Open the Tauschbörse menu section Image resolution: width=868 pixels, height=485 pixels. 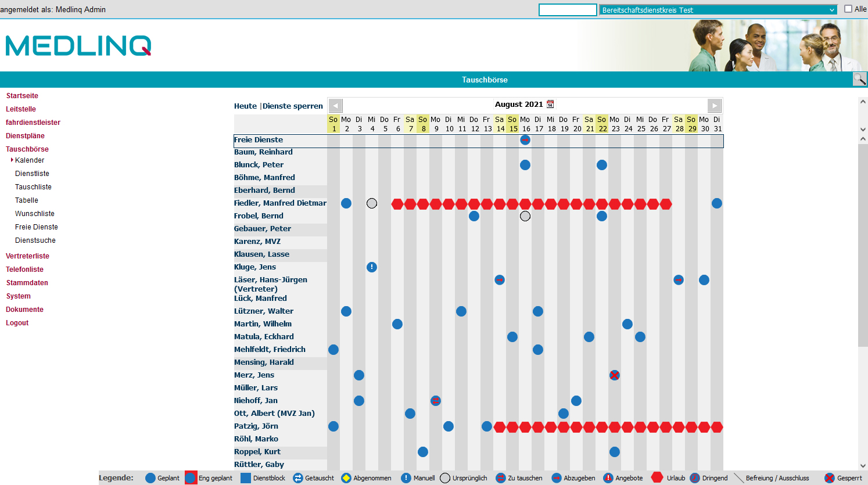[27, 149]
